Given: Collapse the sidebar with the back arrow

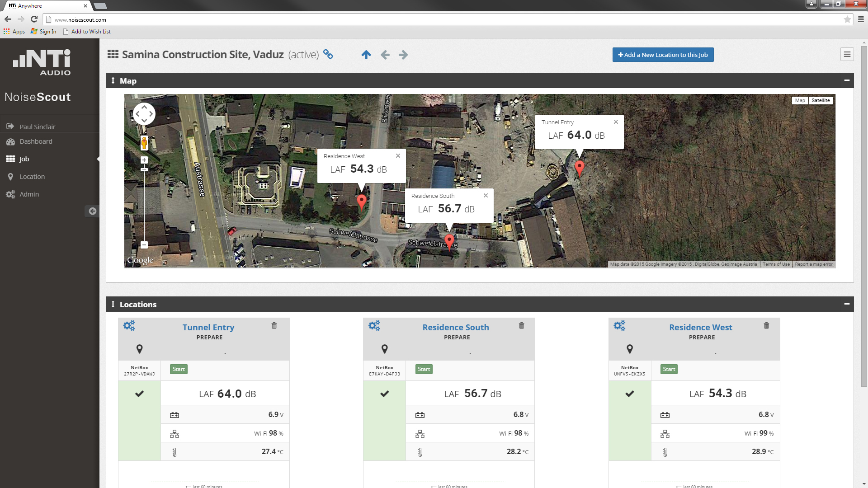Looking at the screenshot, I should (92, 211).
